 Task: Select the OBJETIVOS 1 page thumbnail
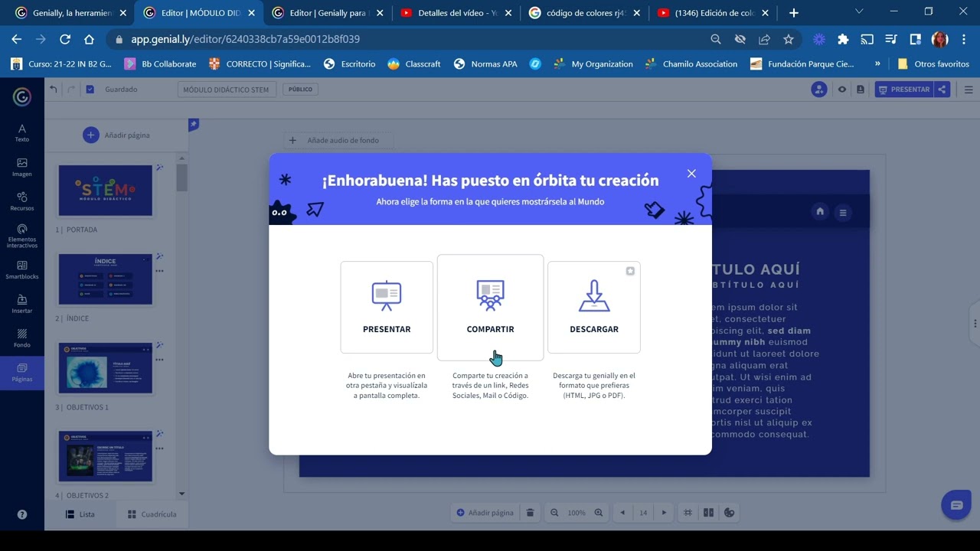tap(106, 368)
